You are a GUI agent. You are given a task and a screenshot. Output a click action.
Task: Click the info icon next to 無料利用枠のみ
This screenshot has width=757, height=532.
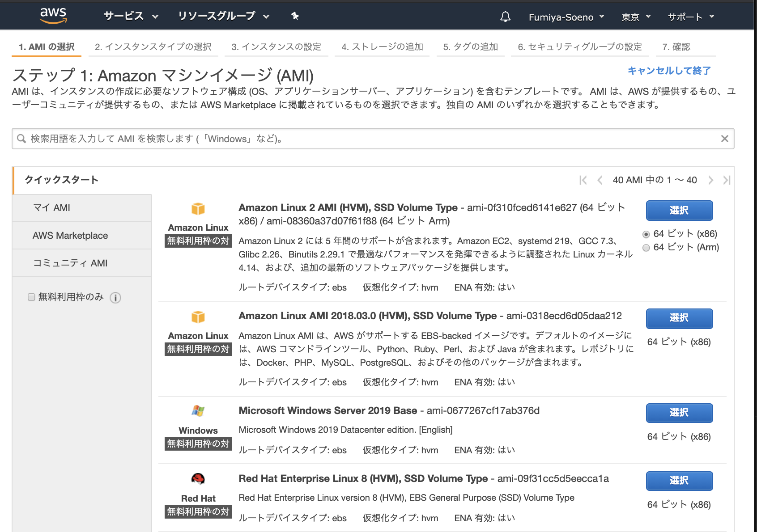[115, 297]
